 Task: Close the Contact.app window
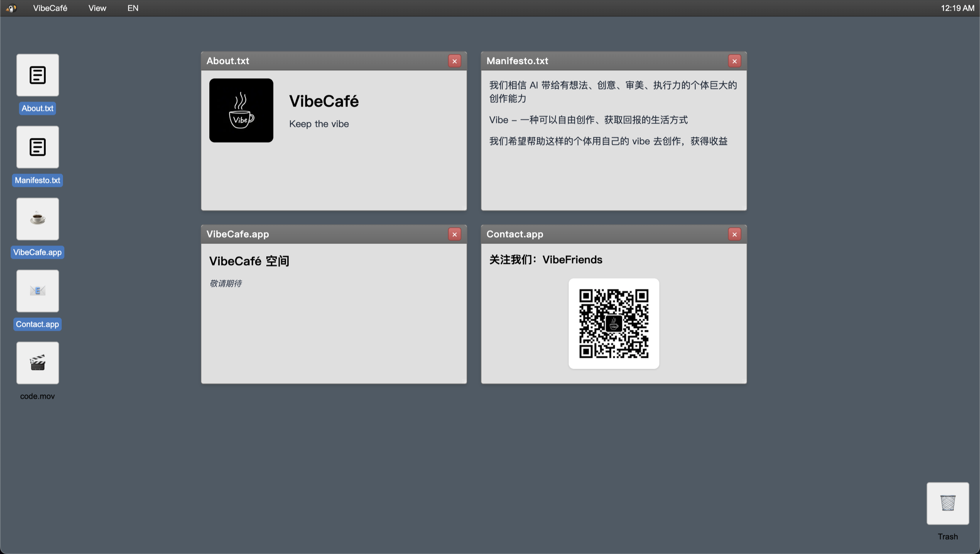[x=734, y=234]
